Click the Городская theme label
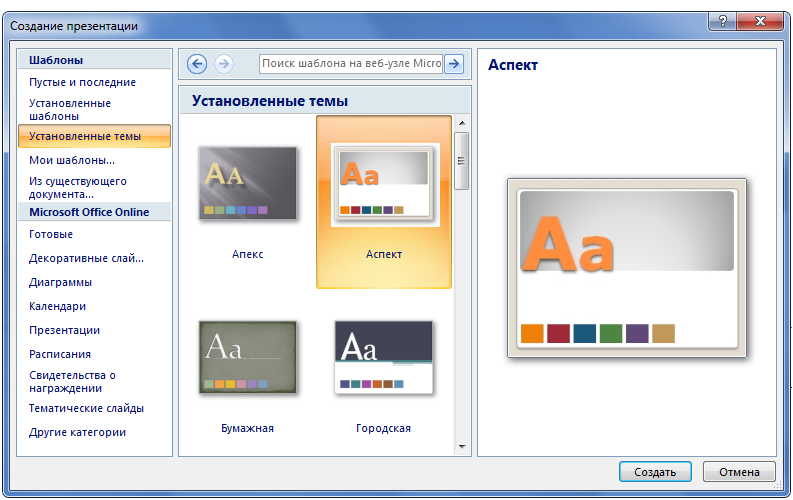 [x=383, y=428]
